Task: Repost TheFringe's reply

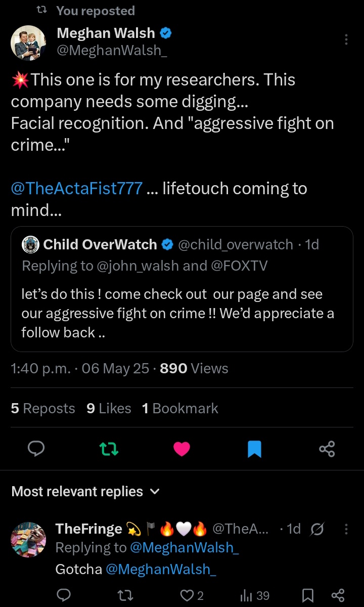Action: [122, 595]
